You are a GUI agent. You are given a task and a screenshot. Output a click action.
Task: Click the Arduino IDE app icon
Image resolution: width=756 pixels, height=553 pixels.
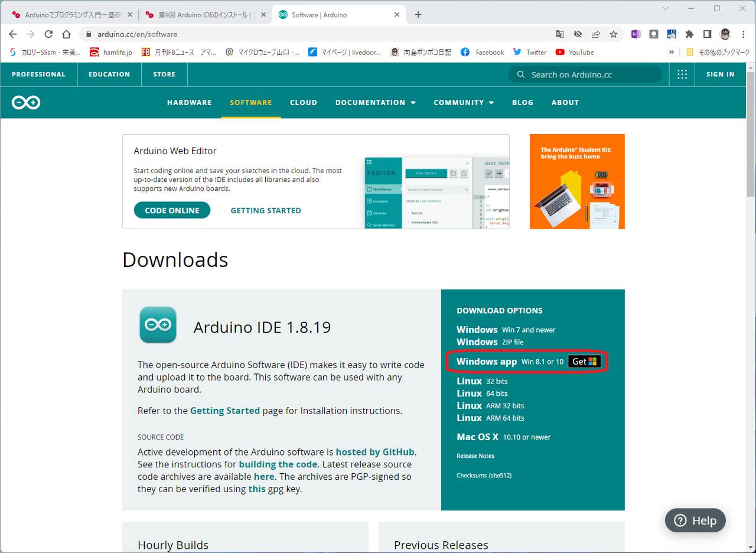(x=158, y=325)
